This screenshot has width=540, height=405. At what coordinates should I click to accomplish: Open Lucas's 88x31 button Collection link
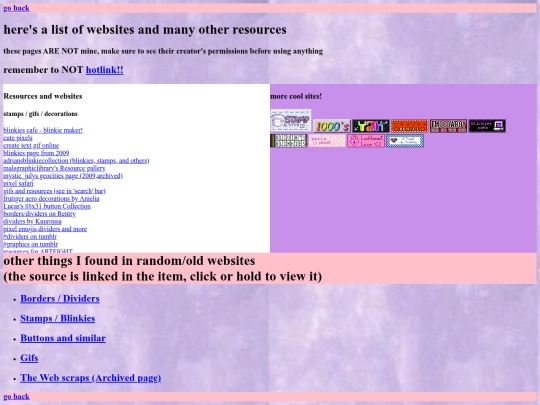point(47,206)
